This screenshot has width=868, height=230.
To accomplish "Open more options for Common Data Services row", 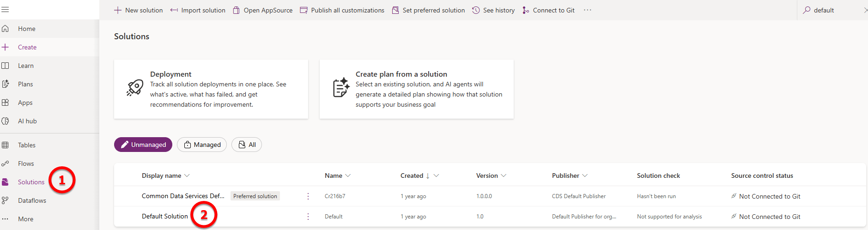I will [x=308, y=196].
